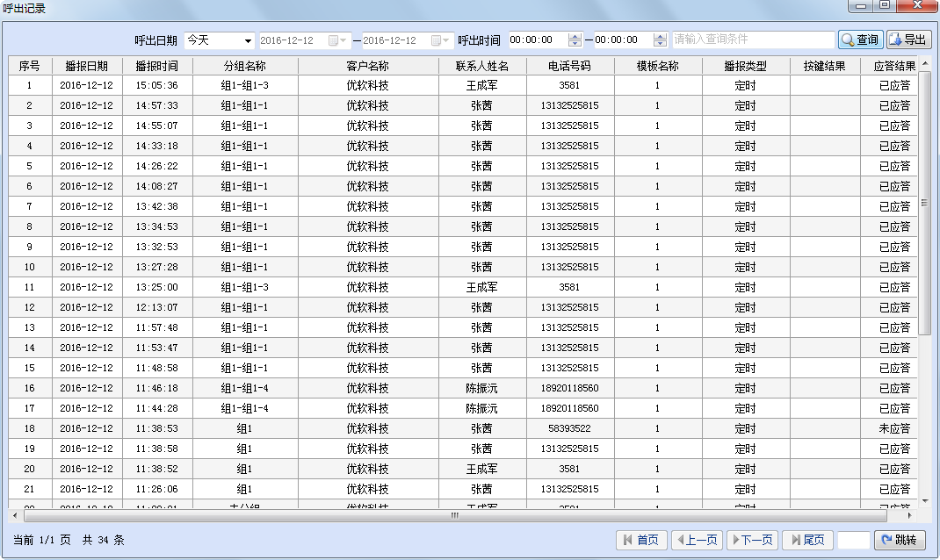Click the 导出 export button
This screenshot has width=940, height=560.
pos(907,39)
